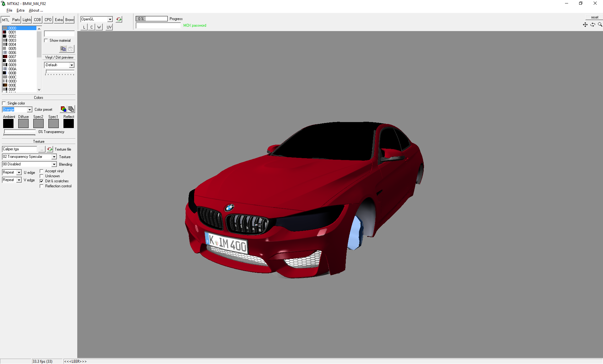Enable Reflection control checkbox
The width and height of the screenshot is (603, 364).
(41, 186)
